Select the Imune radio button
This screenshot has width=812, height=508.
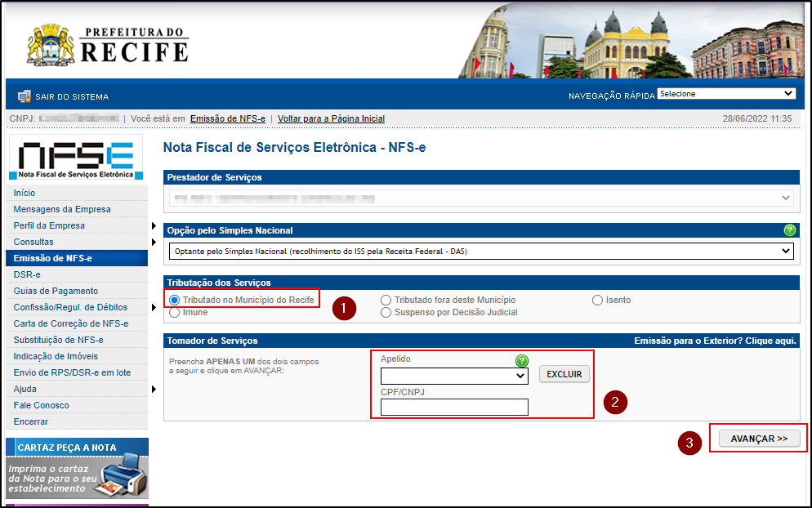coord(175,312)
